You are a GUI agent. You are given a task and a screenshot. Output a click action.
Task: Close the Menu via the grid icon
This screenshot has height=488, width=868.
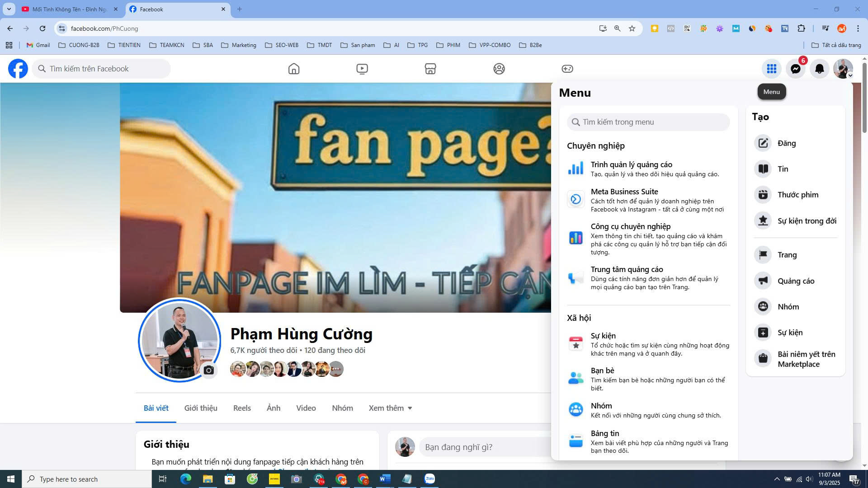coord(772,69)
